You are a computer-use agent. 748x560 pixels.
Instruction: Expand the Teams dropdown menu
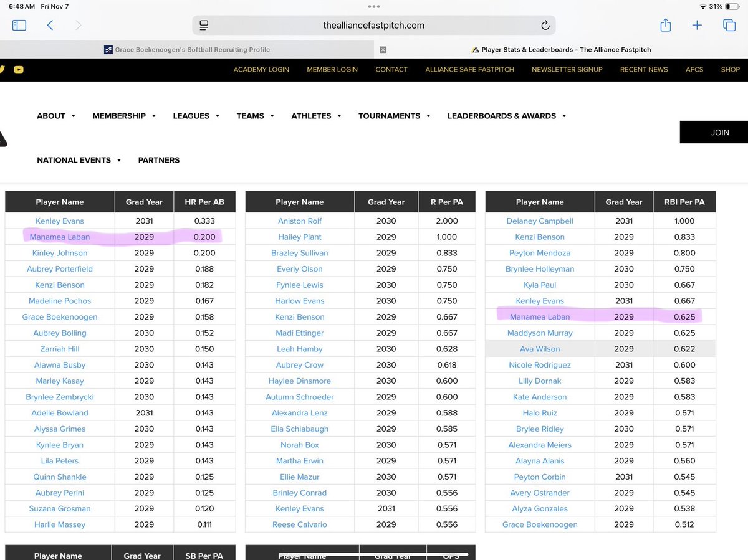pyautogui.click(x=256, y=116)
